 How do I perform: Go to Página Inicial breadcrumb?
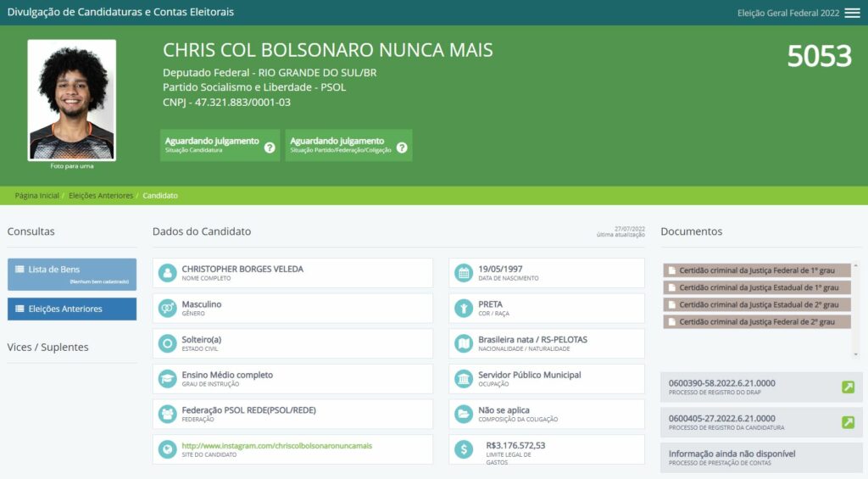click(37, 196)
